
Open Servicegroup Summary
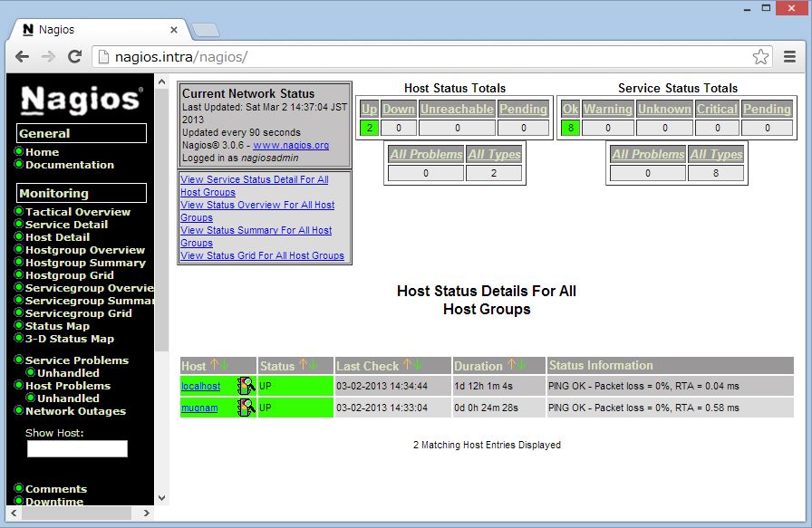pos(90,301)
